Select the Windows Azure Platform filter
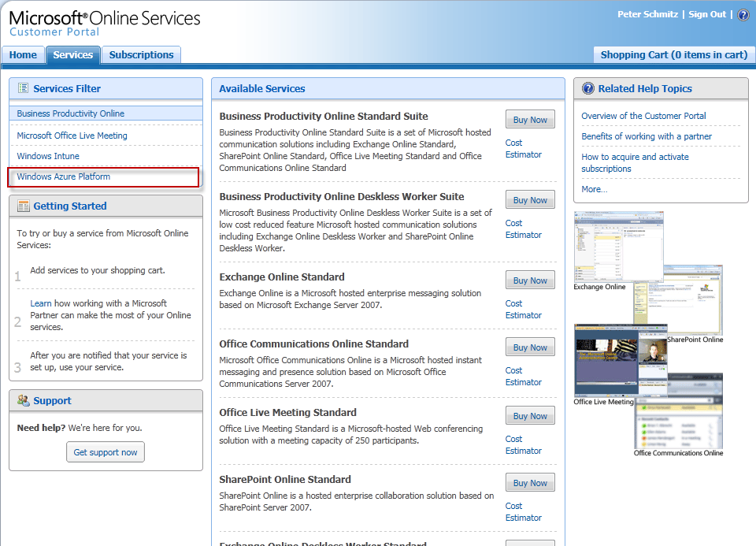Screen dimensions: 756x546 63,176
